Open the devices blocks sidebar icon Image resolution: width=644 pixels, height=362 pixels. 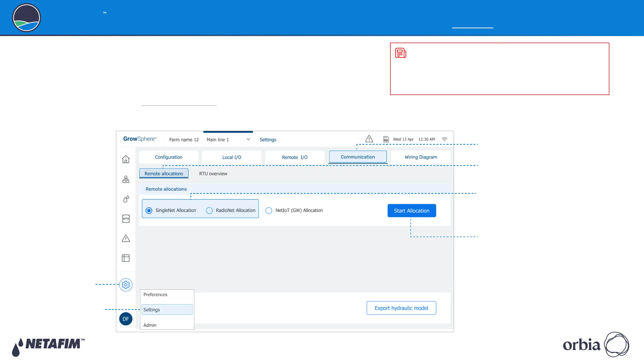coord(126,179)
